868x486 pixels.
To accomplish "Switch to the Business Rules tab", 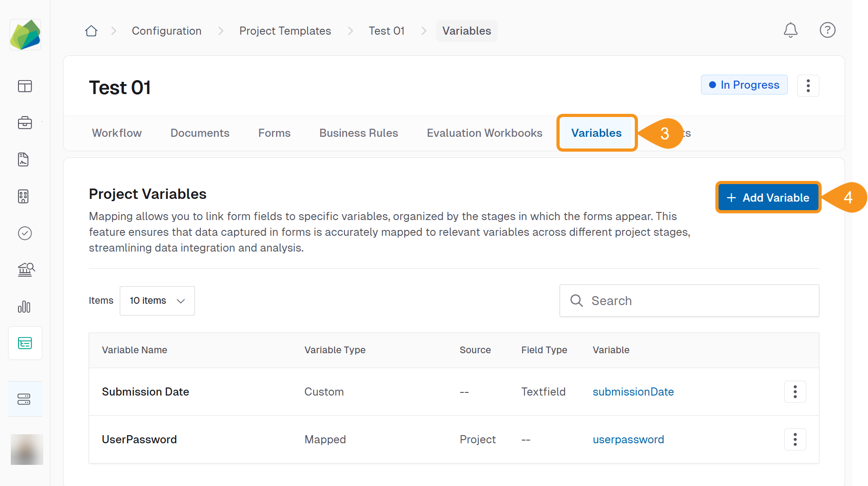I will pyautogui.click(x=358, y=133).
